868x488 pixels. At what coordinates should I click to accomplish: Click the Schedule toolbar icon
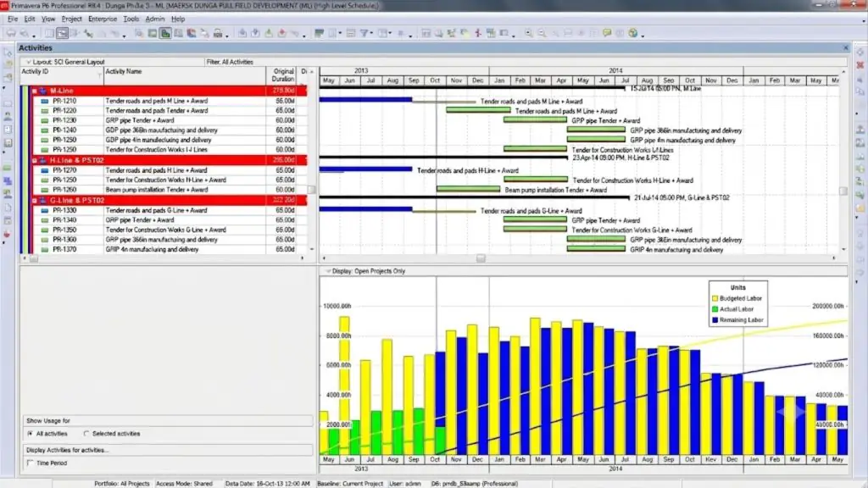(x=426, y=33)
